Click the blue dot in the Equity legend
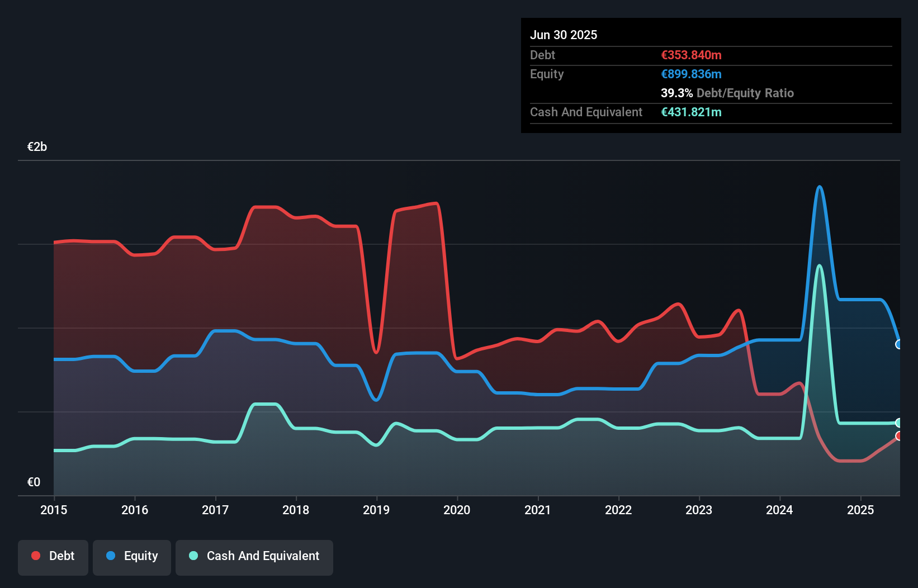The width and height of the screenshot is (918, 588). 111,556
